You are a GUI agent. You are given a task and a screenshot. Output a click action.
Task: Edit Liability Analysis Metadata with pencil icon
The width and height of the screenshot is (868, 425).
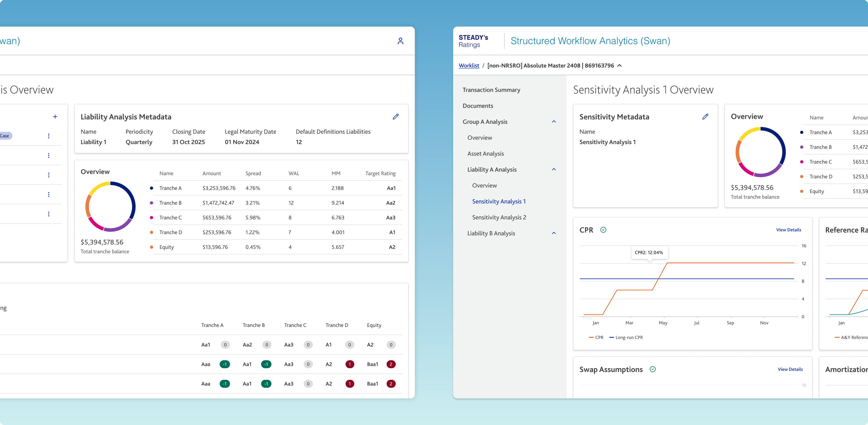(395, 117)
